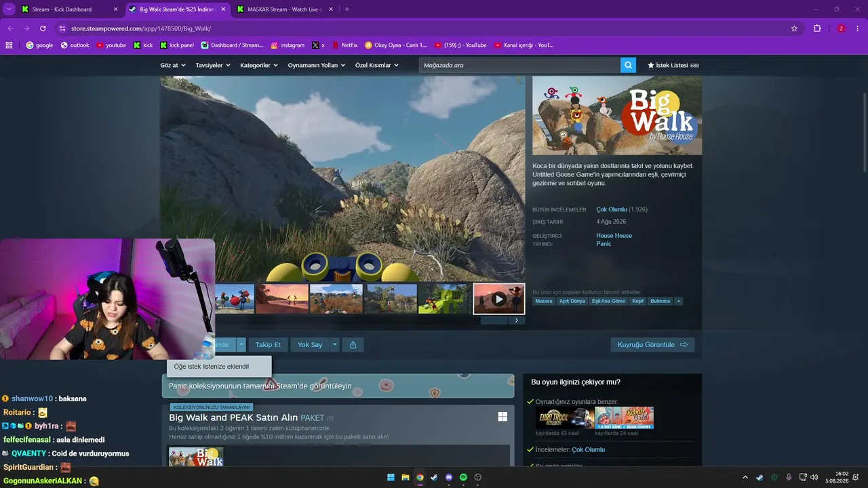Show more tags with the plus button
This screenshot has height=488, width=868.
[678, 301]
